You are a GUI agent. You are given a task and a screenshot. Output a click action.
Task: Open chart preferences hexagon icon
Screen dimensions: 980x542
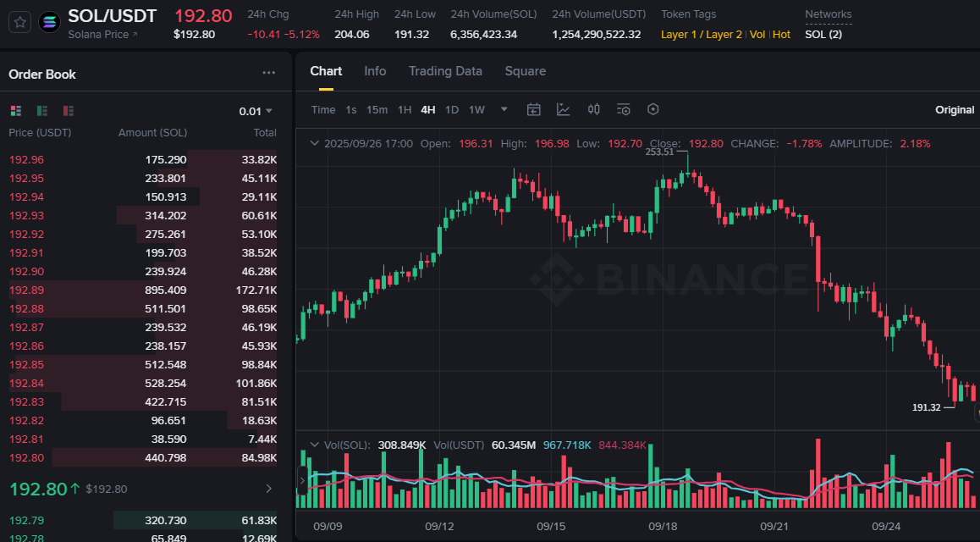(x=653, y=109)
